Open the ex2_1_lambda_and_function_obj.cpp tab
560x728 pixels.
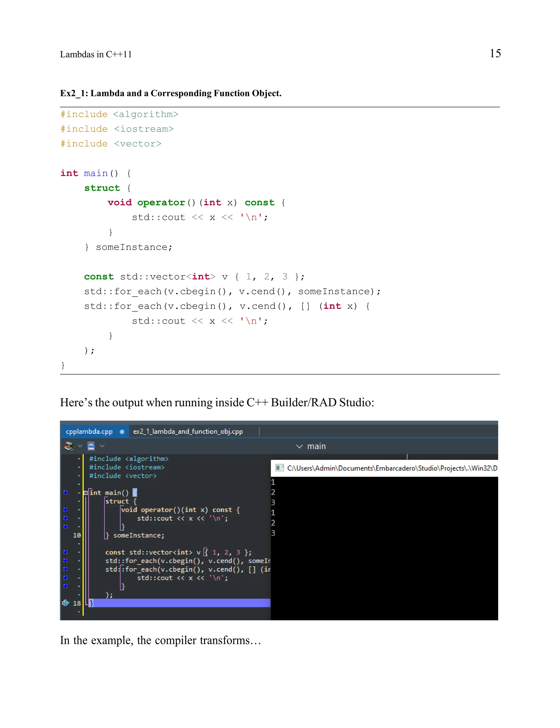(188, 431)
